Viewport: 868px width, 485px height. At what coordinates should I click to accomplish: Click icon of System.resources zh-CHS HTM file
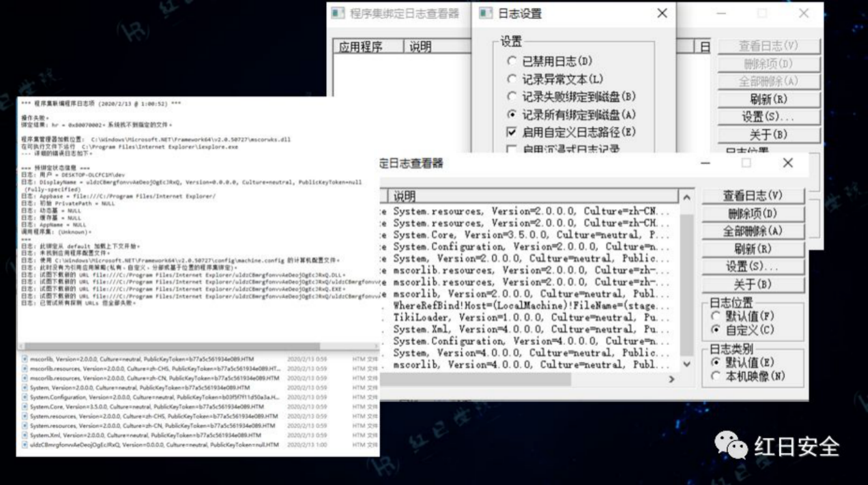(25, 416)
